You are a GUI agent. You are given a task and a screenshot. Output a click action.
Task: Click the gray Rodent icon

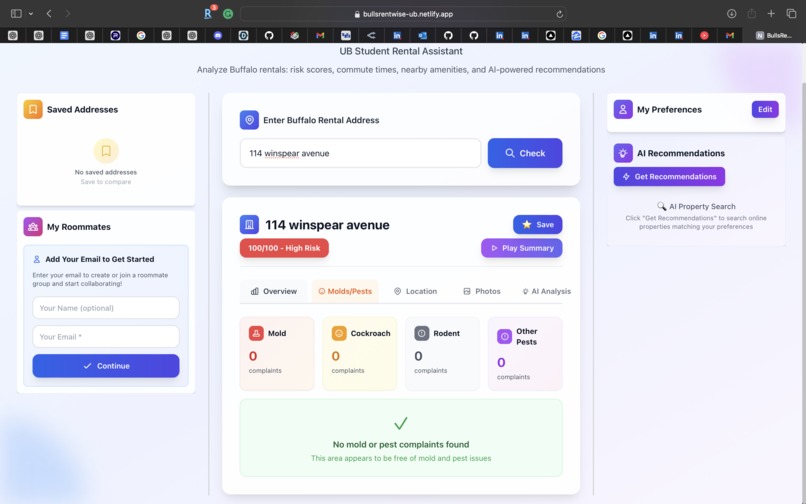422,333
